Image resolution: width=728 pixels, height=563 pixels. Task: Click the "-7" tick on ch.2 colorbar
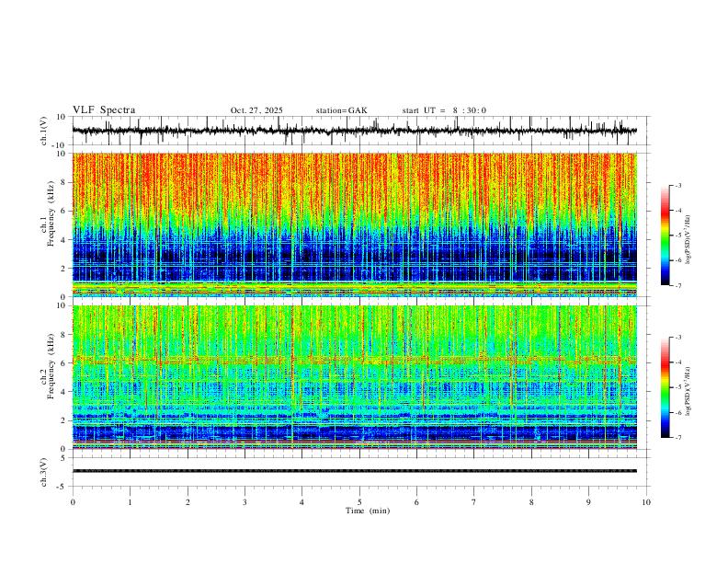677,438
